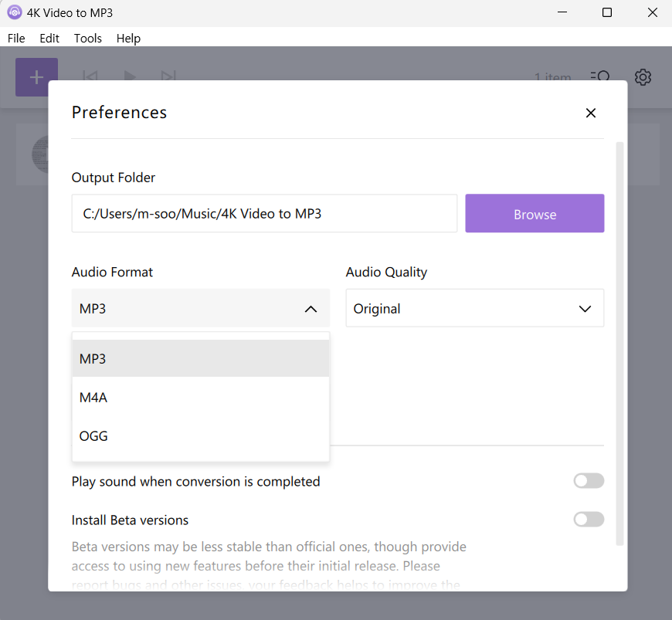Click the next track playback icon
Screen dimensions: 672x620
tap(168, 76)
